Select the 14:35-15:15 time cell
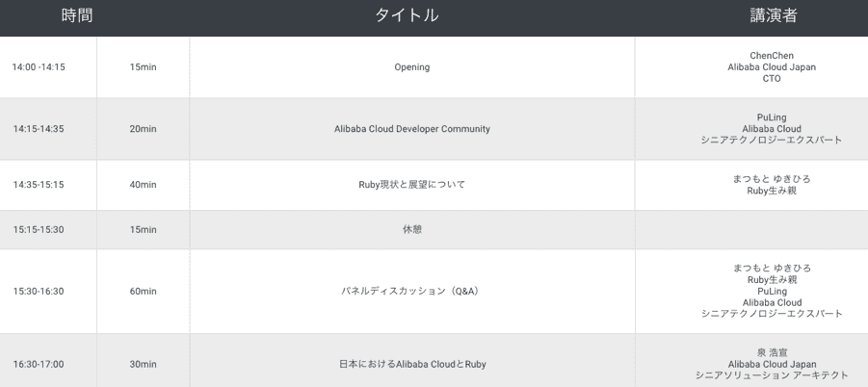Viewport: 868px width, 387px height. pyautogui.click(x=39, y=185)
